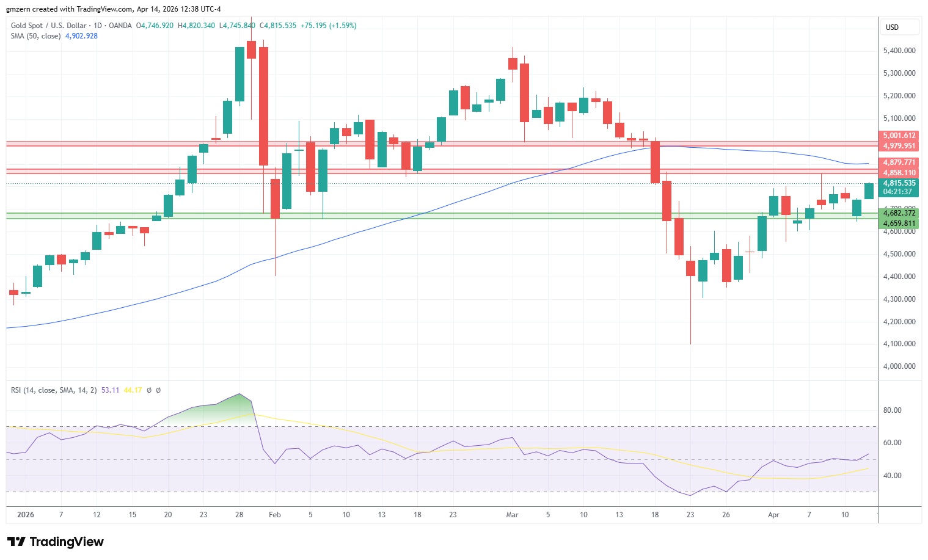928x560 pixels.
Task: Click the SMA value 4,902.928
Action: coord(81,36)
